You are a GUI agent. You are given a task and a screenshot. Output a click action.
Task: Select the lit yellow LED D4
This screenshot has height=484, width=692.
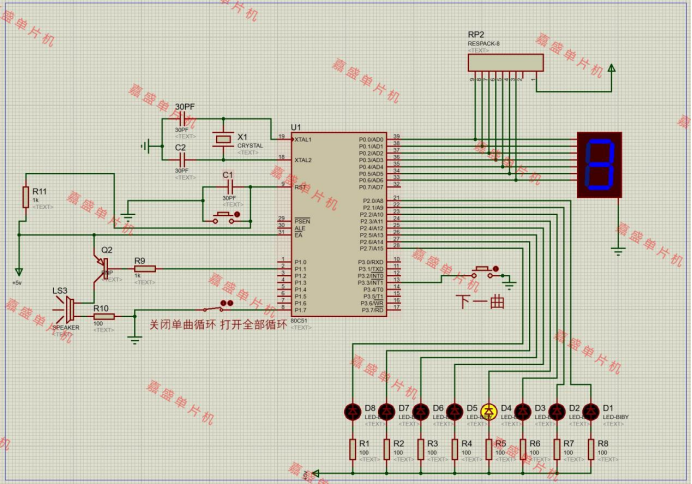click(489, 412)
